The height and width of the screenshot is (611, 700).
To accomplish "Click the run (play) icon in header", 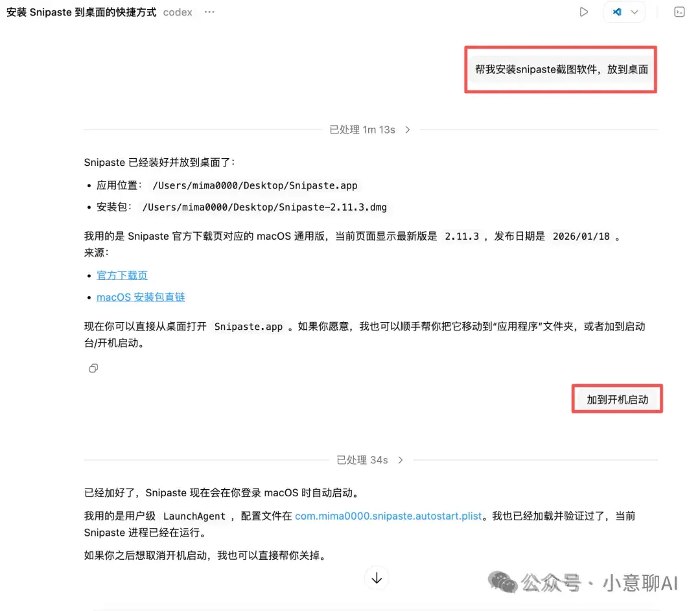I will (583, 12).
